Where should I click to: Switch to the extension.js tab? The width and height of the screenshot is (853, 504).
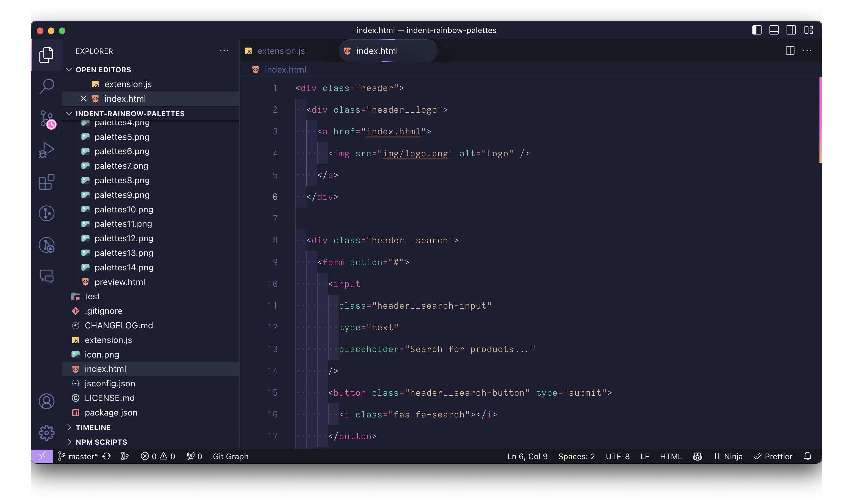click(x=281, y=51)
